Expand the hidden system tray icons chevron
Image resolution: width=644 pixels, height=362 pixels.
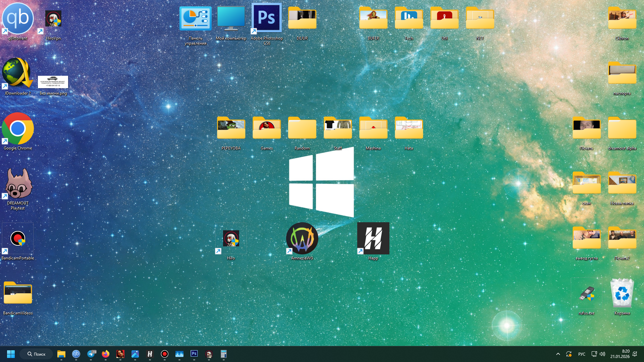[x=558, y=354]
